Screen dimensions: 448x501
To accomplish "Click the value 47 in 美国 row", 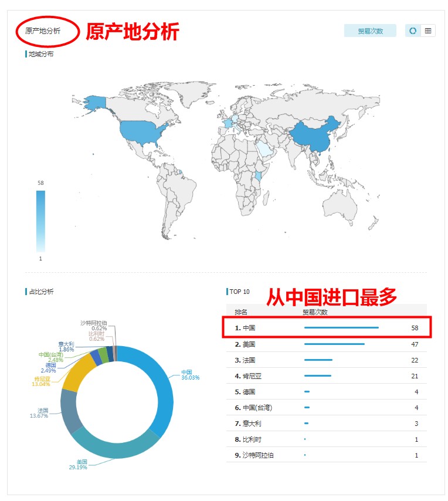I will pos(415,344).
